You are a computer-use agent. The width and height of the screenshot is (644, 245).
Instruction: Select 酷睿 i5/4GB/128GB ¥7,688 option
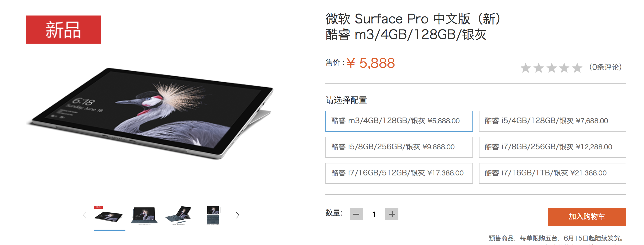(552, 121)
